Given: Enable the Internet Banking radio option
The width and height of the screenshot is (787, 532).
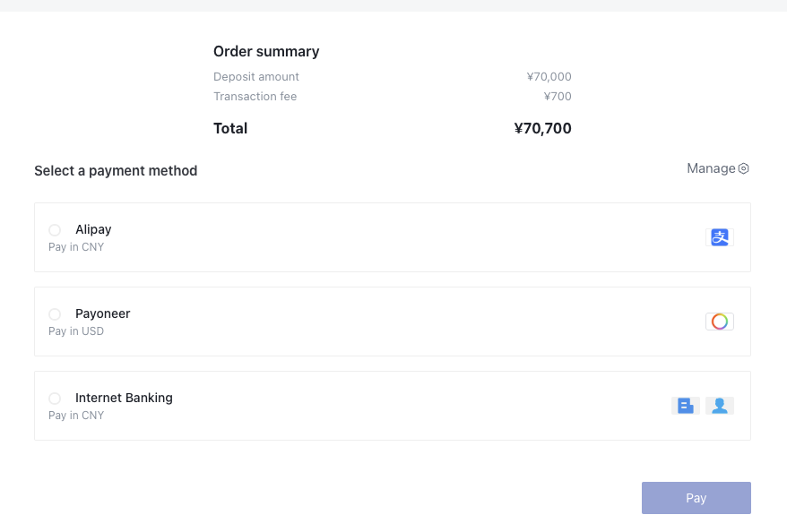Looking at the screenshot, I should 55,399.
